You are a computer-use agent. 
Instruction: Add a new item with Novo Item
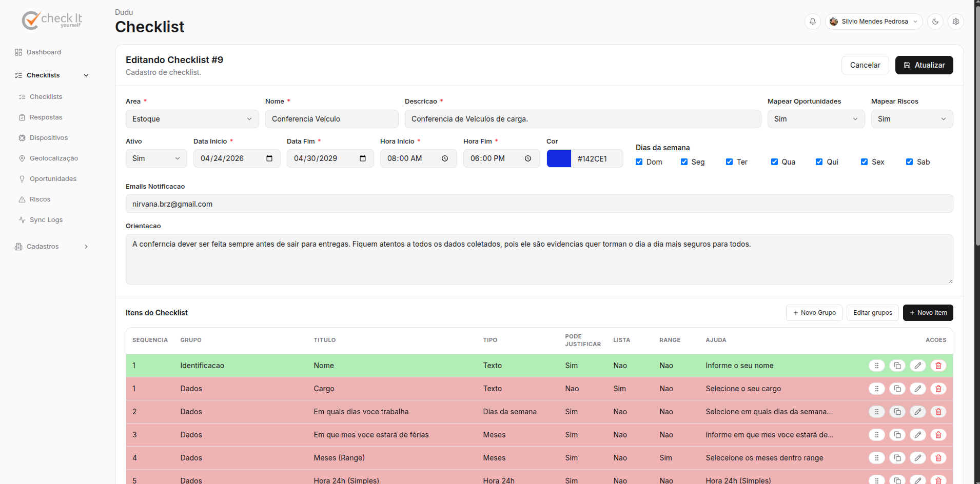[928, 313]
